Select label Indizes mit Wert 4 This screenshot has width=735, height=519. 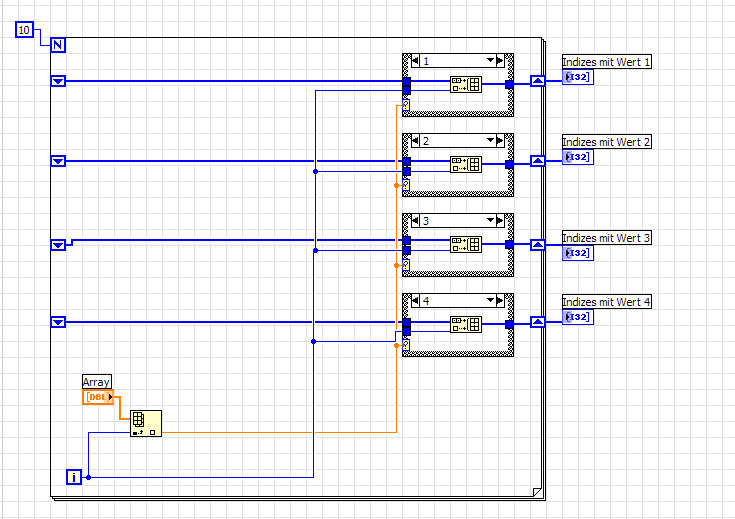coord(607,302)
